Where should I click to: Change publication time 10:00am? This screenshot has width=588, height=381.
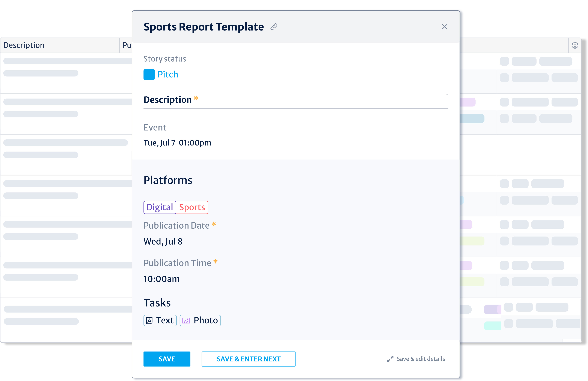point(162,279)
